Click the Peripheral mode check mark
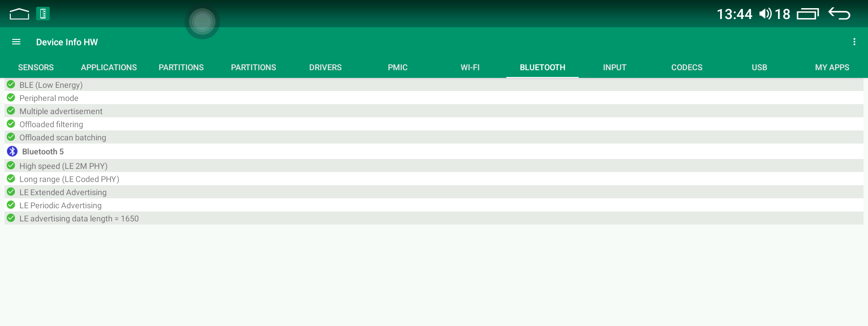 click(x=11, y=98)
